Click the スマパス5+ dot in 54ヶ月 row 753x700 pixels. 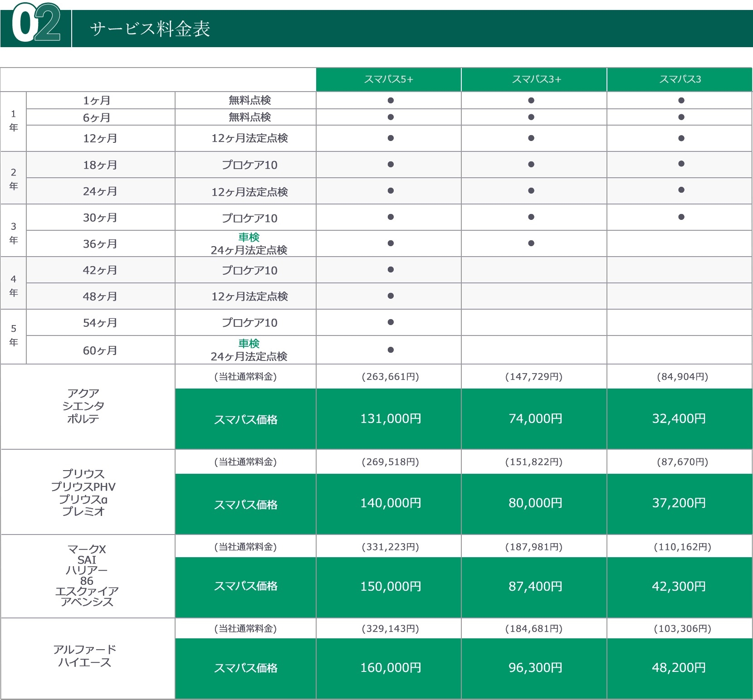point(391,322)
